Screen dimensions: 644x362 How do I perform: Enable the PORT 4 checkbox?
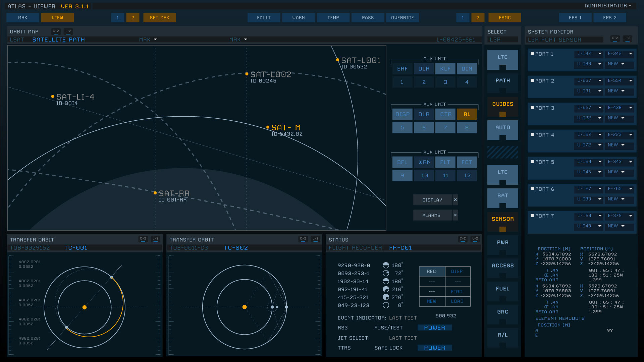click(532, 135)
